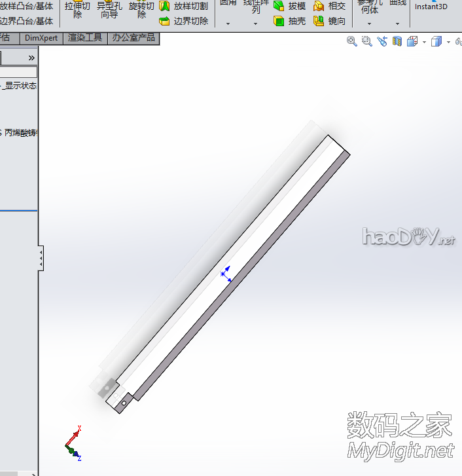The width and height of the screenshot is (462, 476).
Task: Switch to the DimXpert tab
Action: [x=41, y=38]
